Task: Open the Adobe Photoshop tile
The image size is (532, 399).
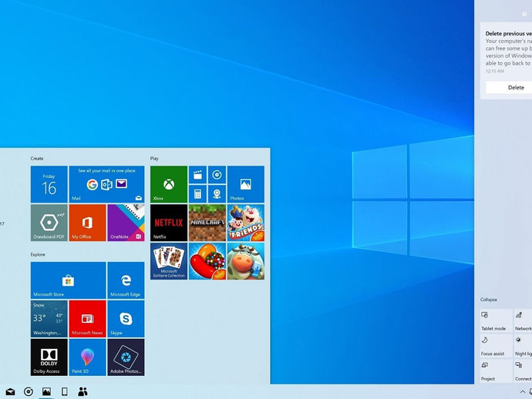Action: point(126,357)
